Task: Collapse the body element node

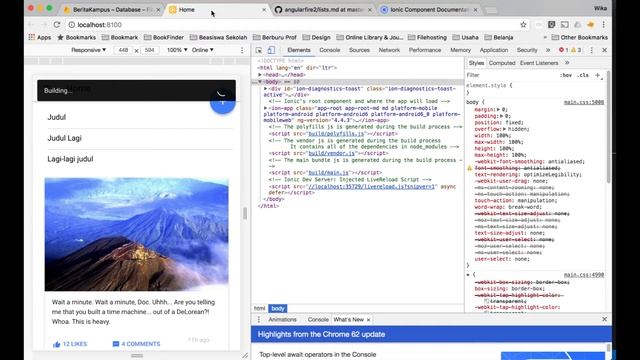Action: pos(260,82)
